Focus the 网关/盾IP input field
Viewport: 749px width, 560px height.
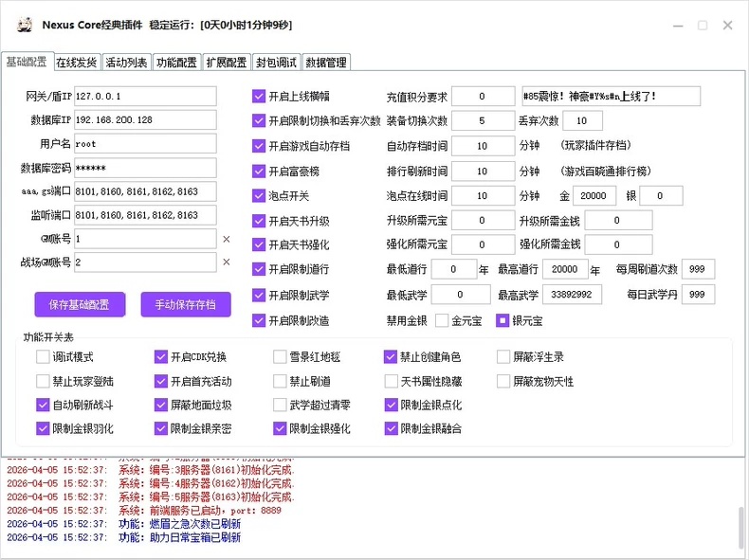click(x=145, y=96)
